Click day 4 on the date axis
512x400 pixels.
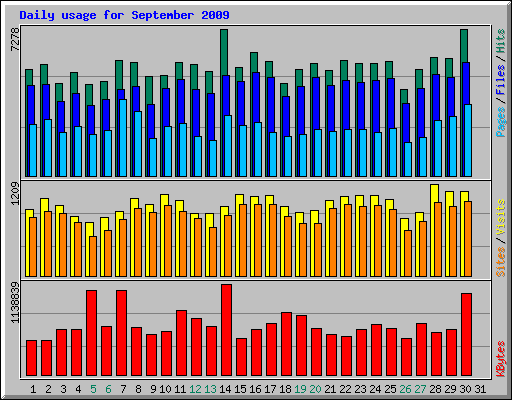tap(78, 389)
